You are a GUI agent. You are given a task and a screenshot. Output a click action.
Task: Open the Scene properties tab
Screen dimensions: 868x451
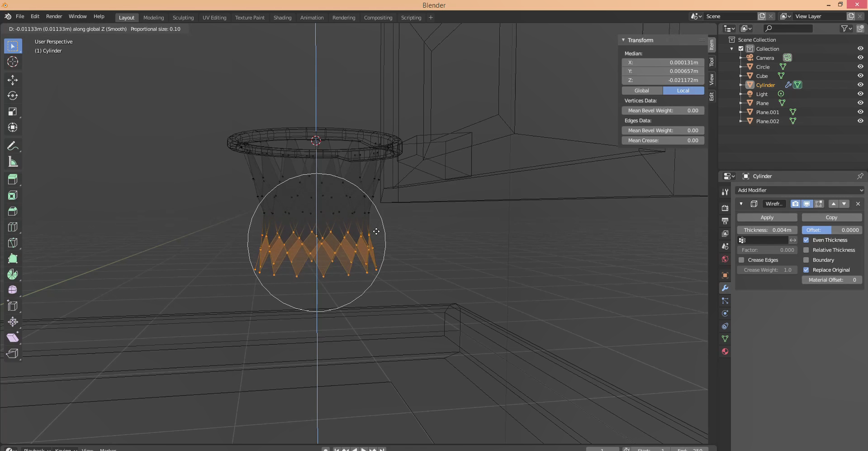coord(725,246)
